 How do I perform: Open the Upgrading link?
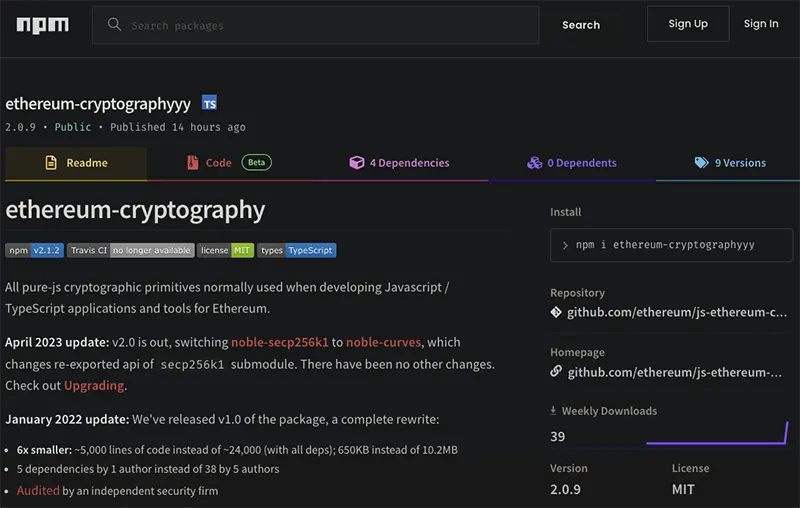point(94,386)
